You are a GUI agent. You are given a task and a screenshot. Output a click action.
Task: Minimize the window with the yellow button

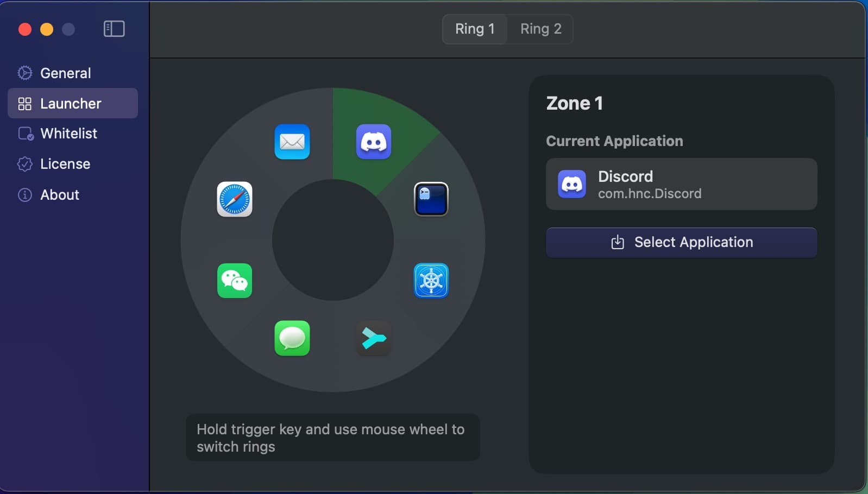(x=47, y=29)
